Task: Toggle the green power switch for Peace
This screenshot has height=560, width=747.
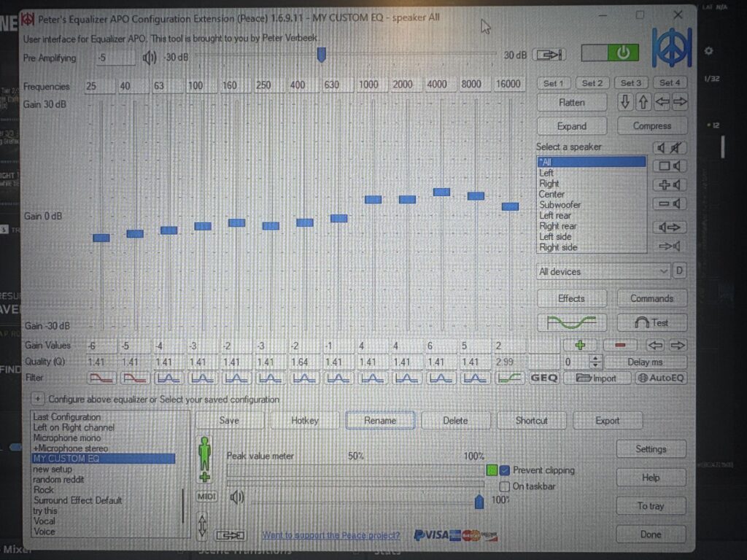Action: coord(610,52)
